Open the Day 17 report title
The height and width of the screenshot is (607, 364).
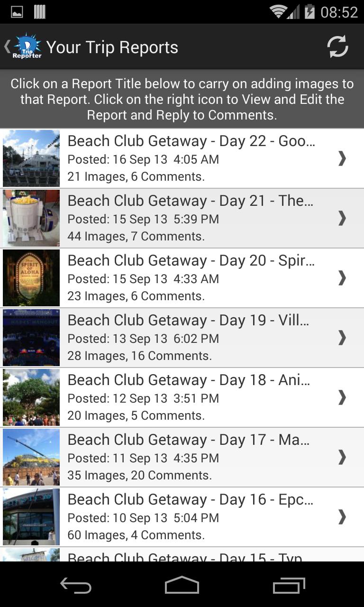click(x=188, y=440)
